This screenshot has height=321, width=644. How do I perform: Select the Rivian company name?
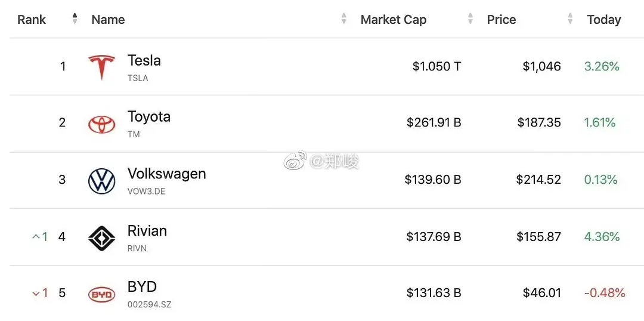pos(147,231)
